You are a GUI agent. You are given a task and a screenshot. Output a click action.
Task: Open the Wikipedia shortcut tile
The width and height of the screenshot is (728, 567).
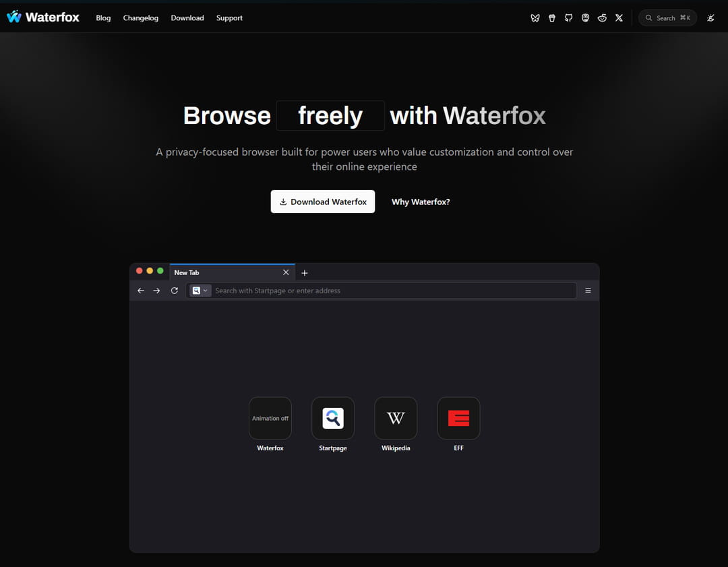pos(396,418)
